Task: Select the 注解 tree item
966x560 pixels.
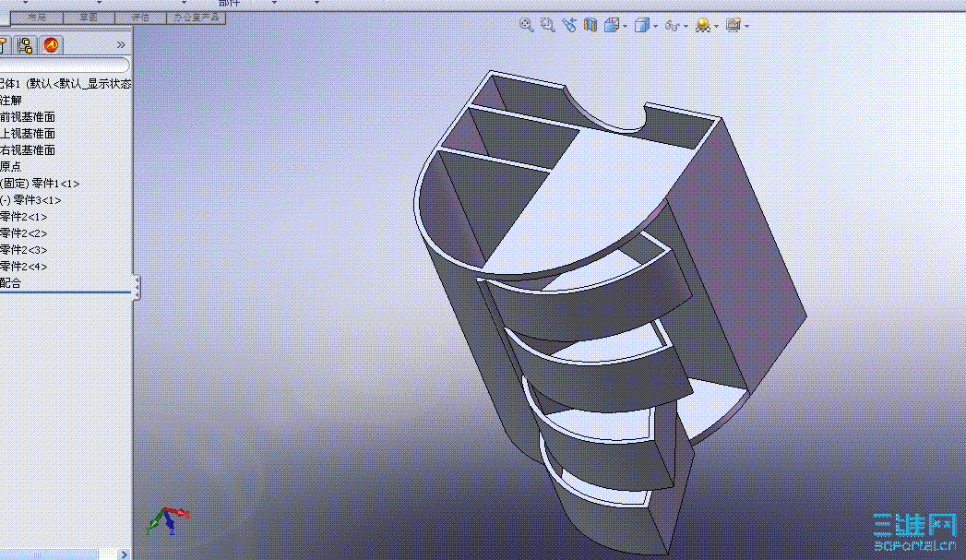Action: click(11, 101)
